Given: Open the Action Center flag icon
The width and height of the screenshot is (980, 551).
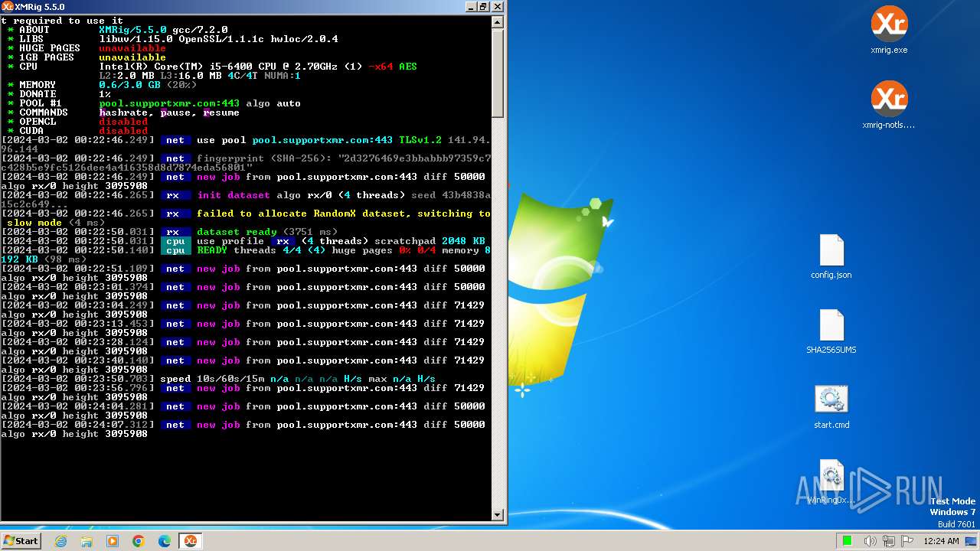Looking at the screenshot, I should pos(907,541).
